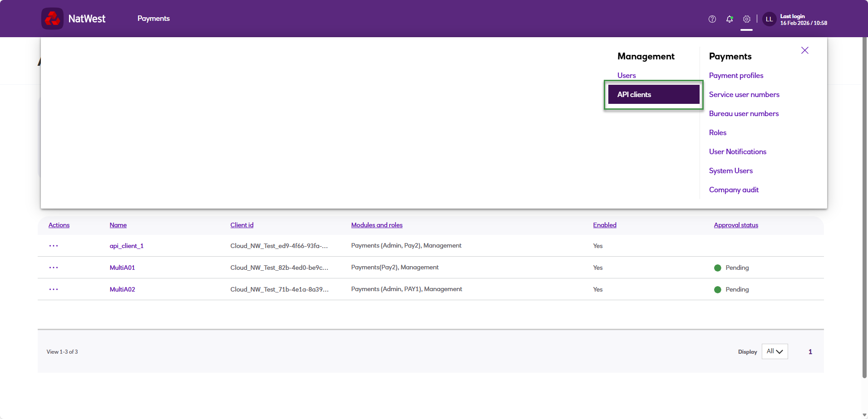The height and width of the screenshot is (419, 868).
Task: Open the LL user avatar
Action: [769, 19]
